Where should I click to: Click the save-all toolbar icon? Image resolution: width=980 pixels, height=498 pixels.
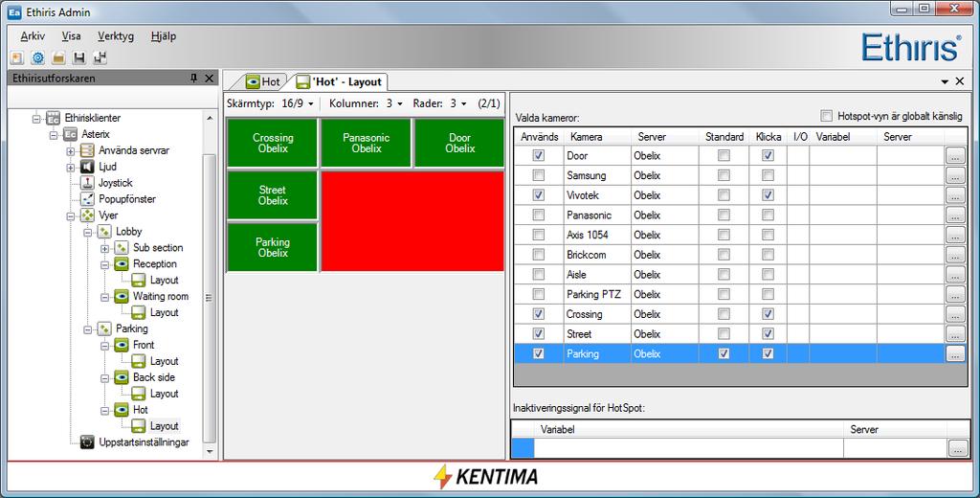pos(100,58)
